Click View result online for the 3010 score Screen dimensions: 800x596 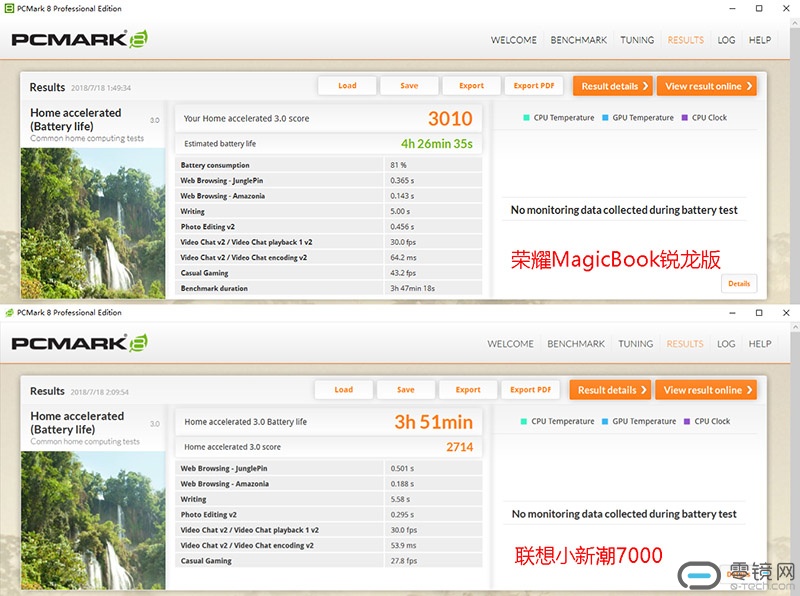[x=707, y=86]
